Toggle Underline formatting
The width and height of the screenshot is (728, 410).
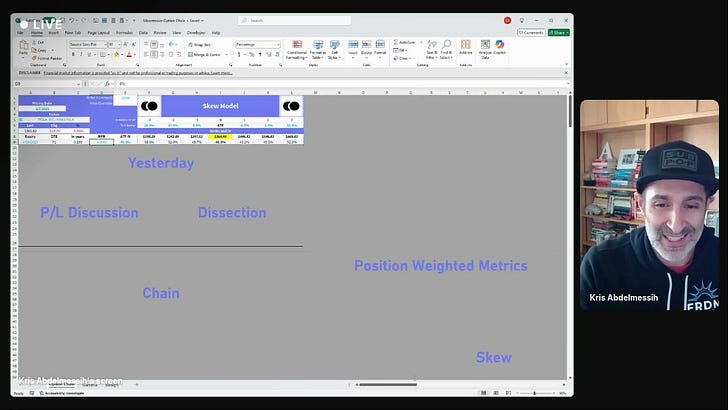(89, 54)
